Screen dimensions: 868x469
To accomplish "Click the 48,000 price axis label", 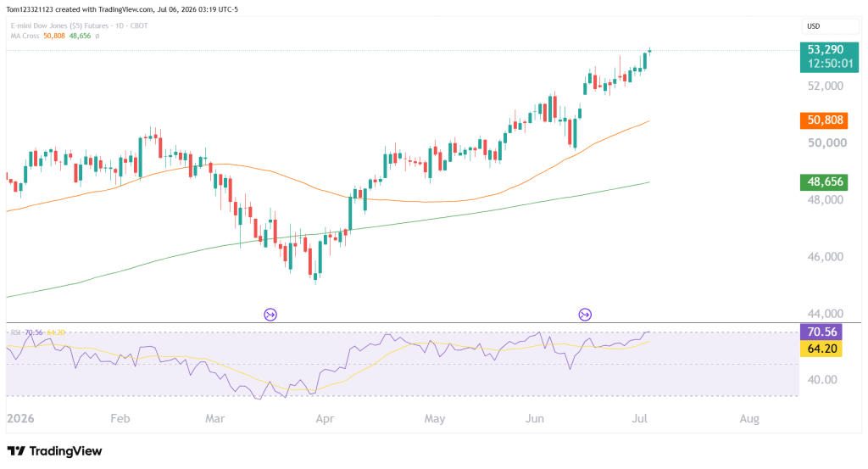I will click(826, 200).
